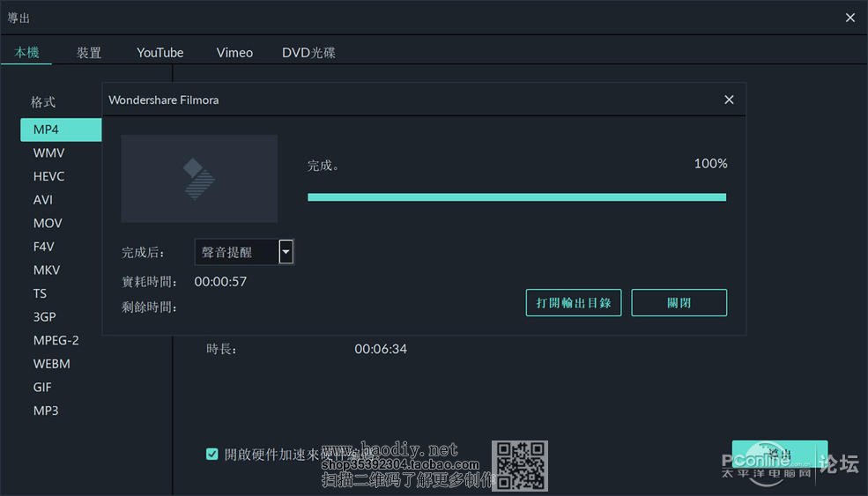Expand the 完成后 dropdown arrow
The width and height of the screenshot is (868, 496).
[286, 252]
